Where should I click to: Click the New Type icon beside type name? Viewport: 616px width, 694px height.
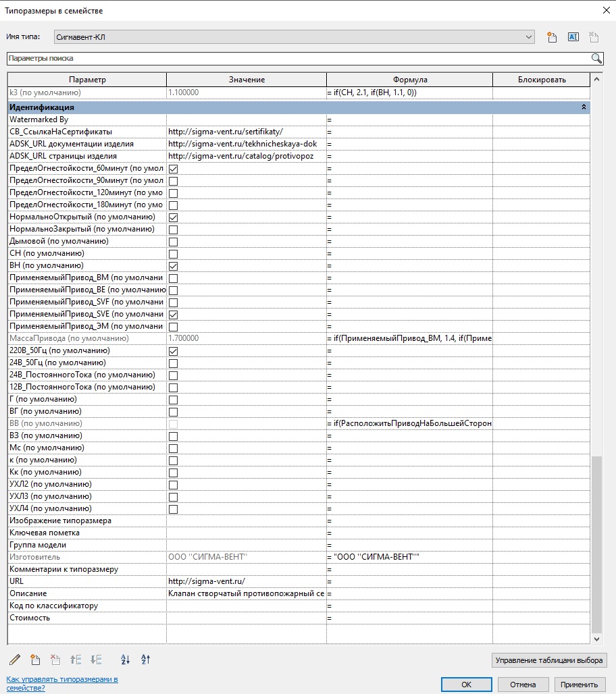[x=552, y=37]
